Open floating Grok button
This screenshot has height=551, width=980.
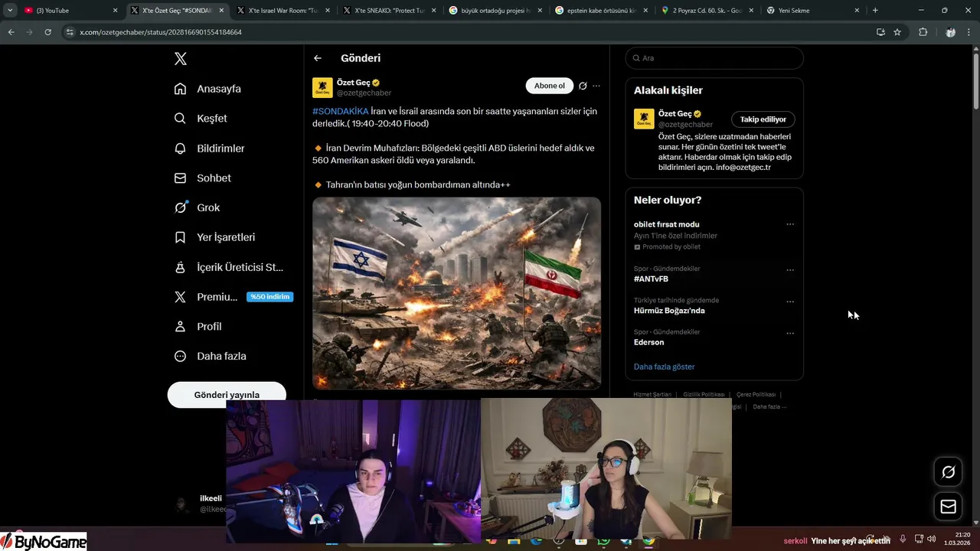click(948, 471)
